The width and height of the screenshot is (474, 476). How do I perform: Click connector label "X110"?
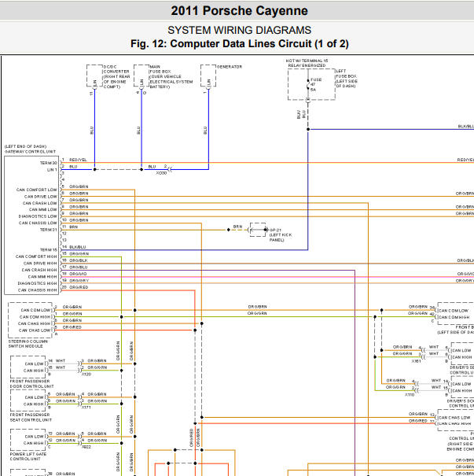click(x=410, y=395)
